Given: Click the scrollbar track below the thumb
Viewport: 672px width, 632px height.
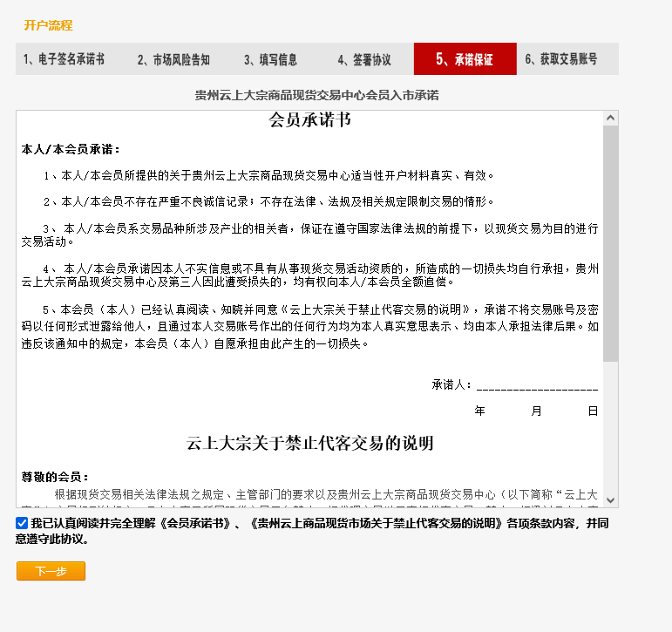Looking at the screenshot, I should coord(611,427).
